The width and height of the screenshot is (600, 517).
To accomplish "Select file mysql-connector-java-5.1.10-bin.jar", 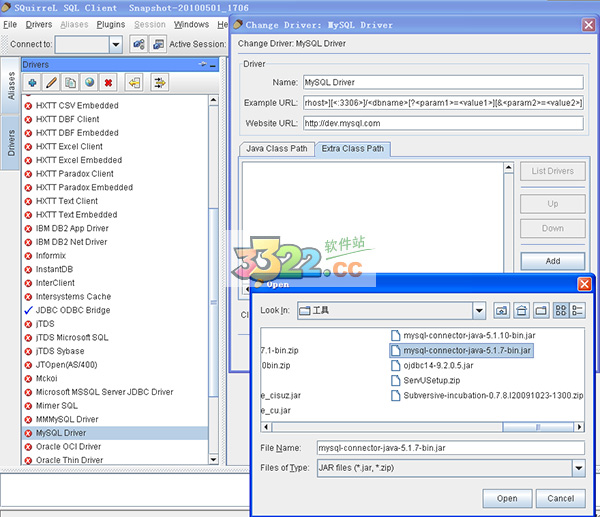I will coord(463,336).
